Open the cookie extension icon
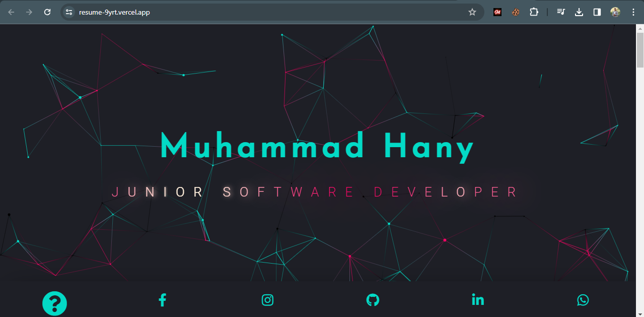This screenshot has width=644, height=317. pos(516,12)
